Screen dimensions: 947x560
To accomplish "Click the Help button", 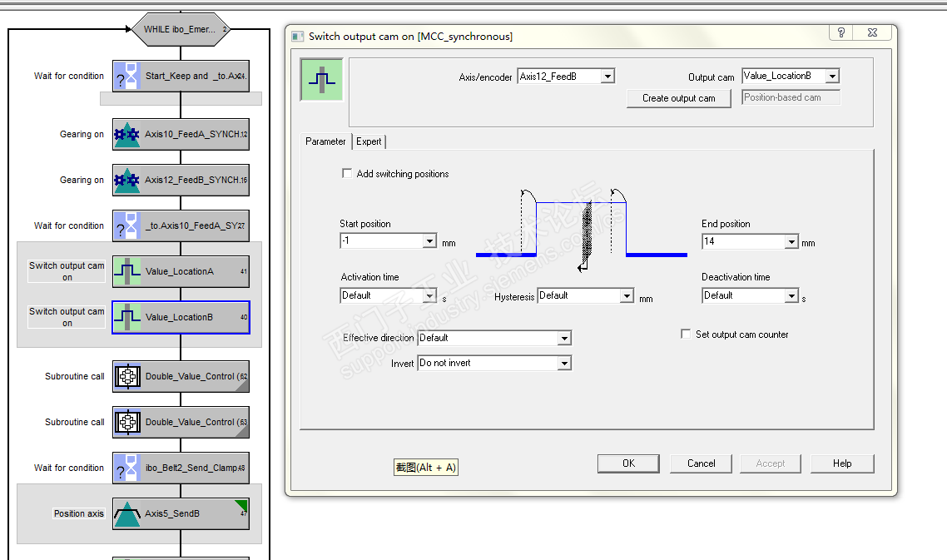I will click(x=842, y=463).
